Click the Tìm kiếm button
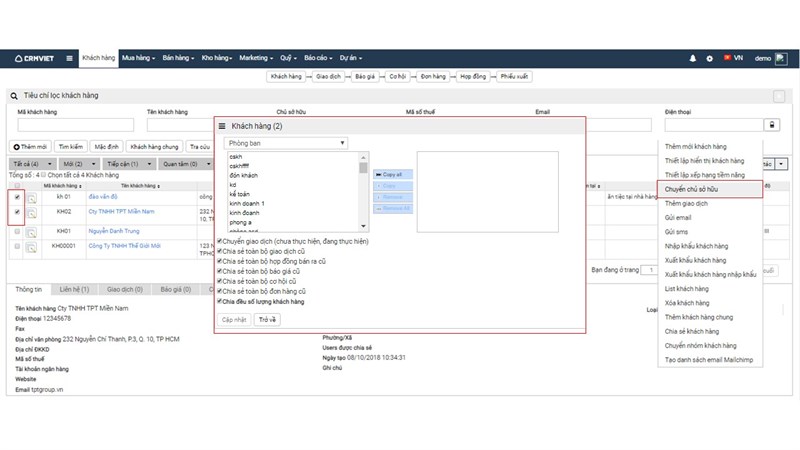 pyautogui.click(x=70, y=147)
